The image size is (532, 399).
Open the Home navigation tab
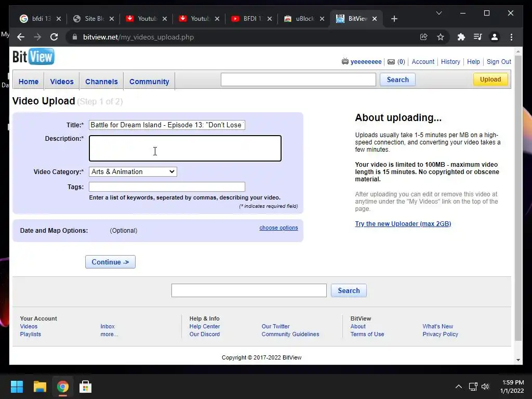29,82
